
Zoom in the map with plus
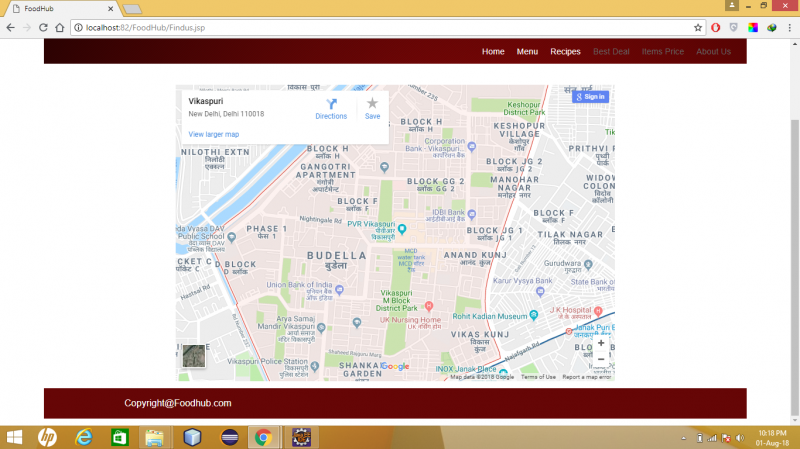click(601, 343)
